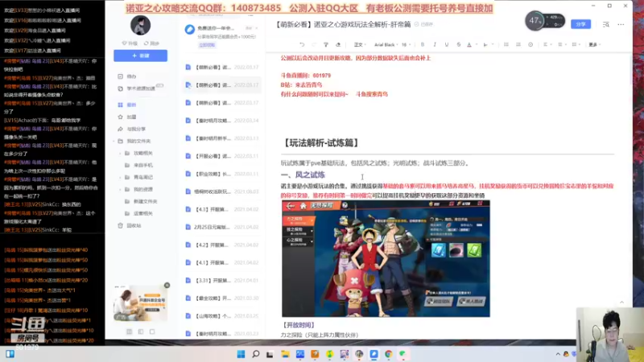Open 回收站 recycle bin
The height and width of the screenshot is (362, 644).
coord(134,226)
